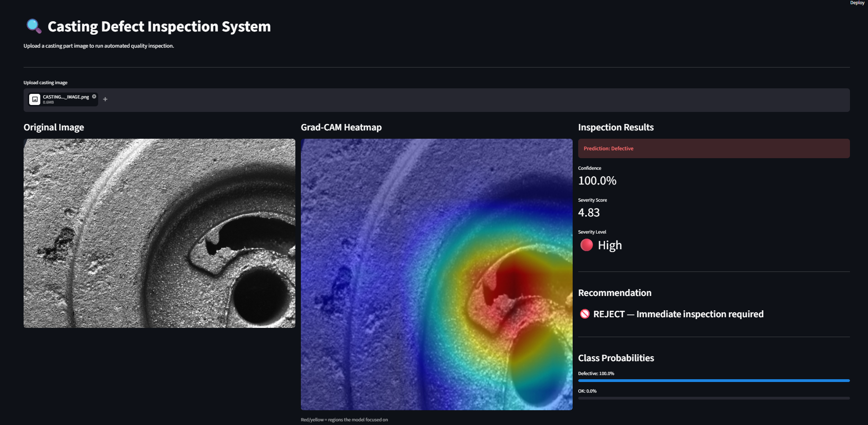
Task: Click the 0.6MB file size text
Action: [x=49, y=103]
